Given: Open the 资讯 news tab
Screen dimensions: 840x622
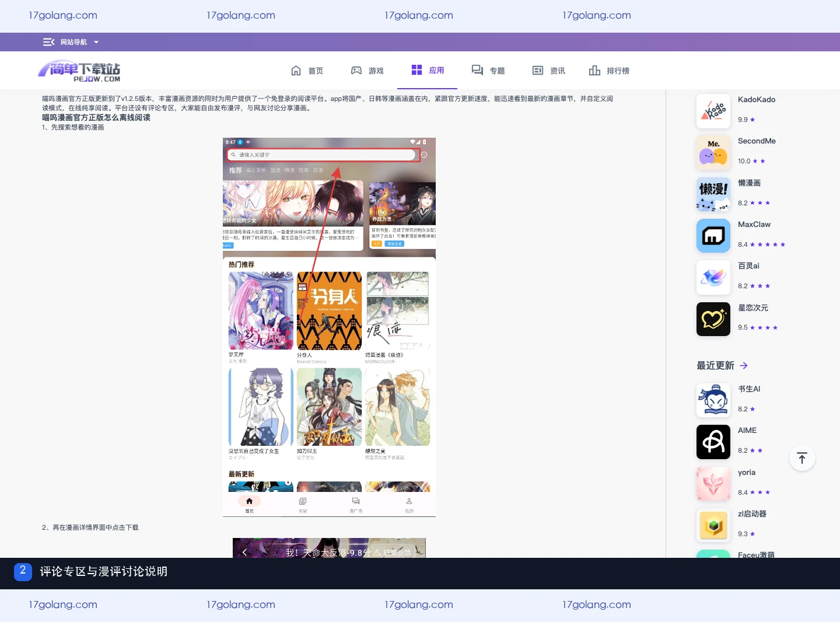Looking at the screenshot, I should [549, 71].
